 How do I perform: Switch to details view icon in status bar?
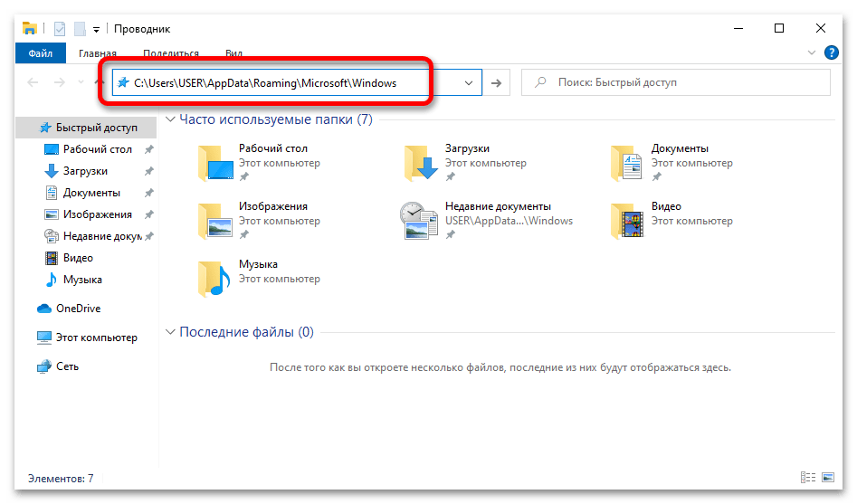(808, 478)
